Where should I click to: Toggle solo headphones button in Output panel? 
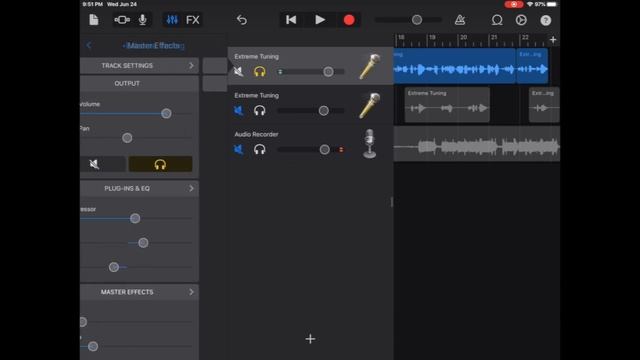point(160,164)
